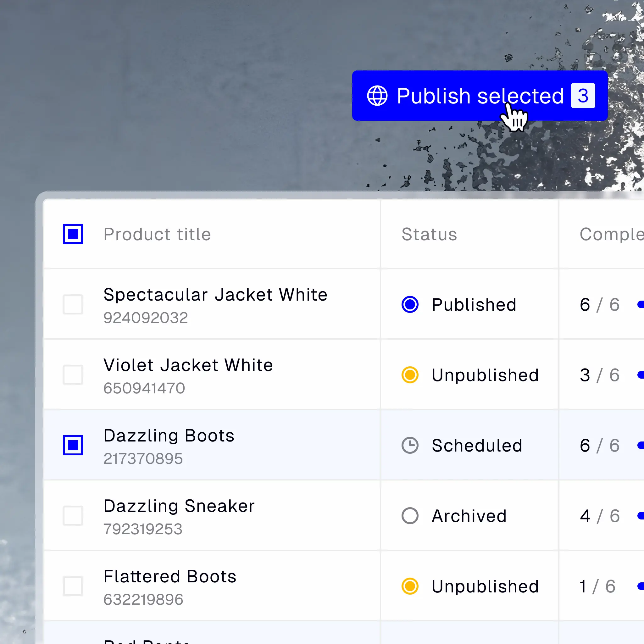Sort by Status column header
Image resolution: width=644 pixels, height=644 pixels.
tap(429, 234)
